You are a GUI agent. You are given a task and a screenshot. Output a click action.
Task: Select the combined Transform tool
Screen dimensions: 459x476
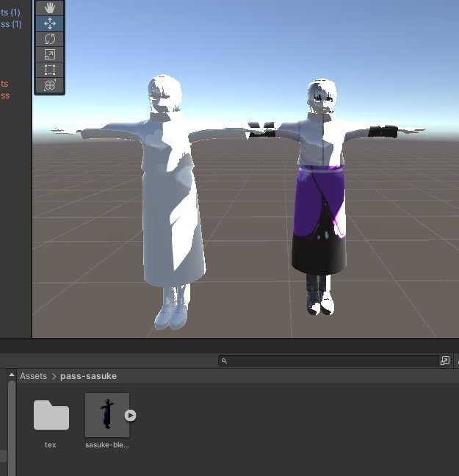click(49, 85)
